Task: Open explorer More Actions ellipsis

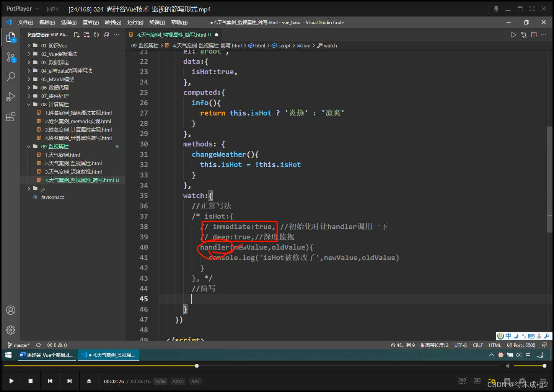Action: (x=116, y=35)
